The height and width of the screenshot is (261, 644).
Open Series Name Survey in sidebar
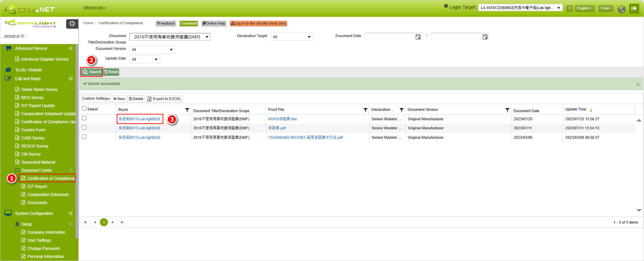pos(39,90)
